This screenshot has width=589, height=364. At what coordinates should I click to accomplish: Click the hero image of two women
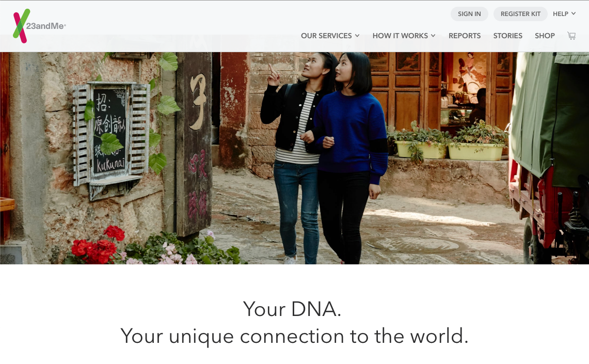294,158
